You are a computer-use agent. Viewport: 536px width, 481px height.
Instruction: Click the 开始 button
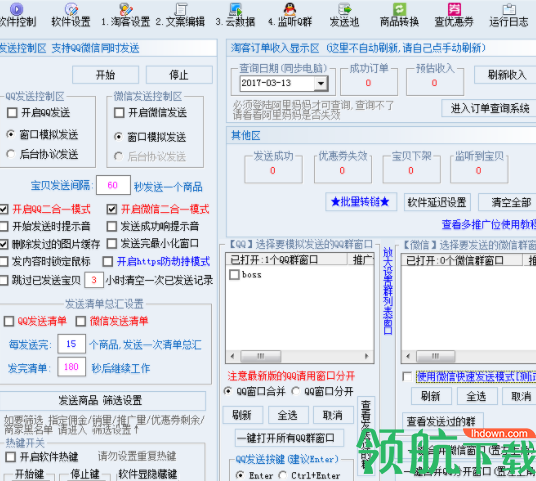point(105,75)
